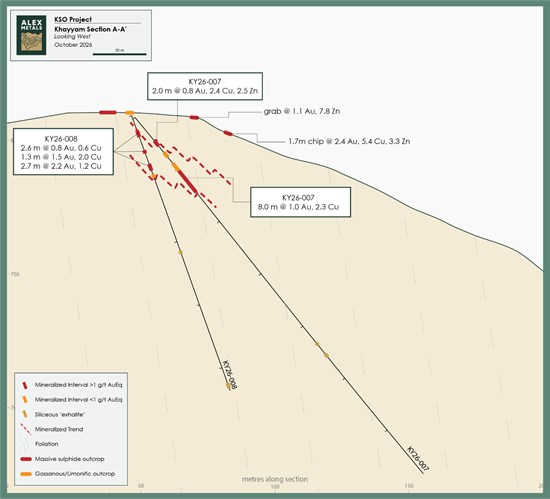Image resolution: width=550 pixels, height=499 pixels.
Task: Click the 'KY26-008' callout header
Action: point(61,139)
